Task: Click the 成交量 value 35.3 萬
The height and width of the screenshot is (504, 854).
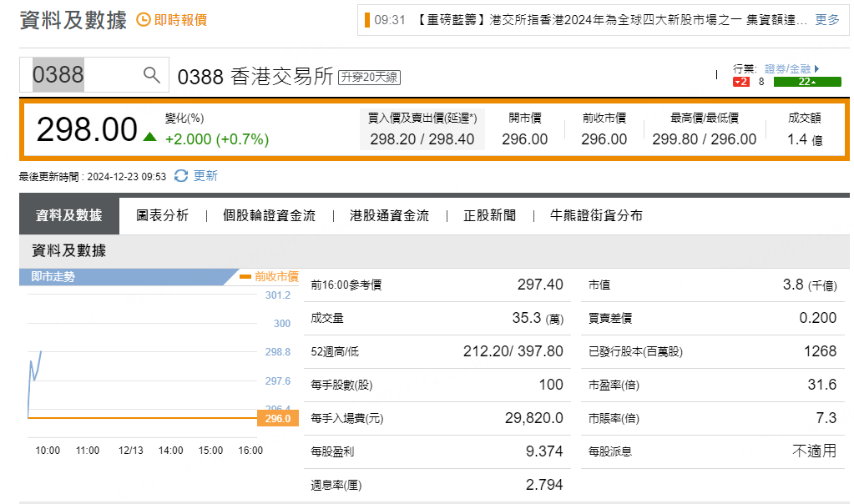Action: point(538,318)
